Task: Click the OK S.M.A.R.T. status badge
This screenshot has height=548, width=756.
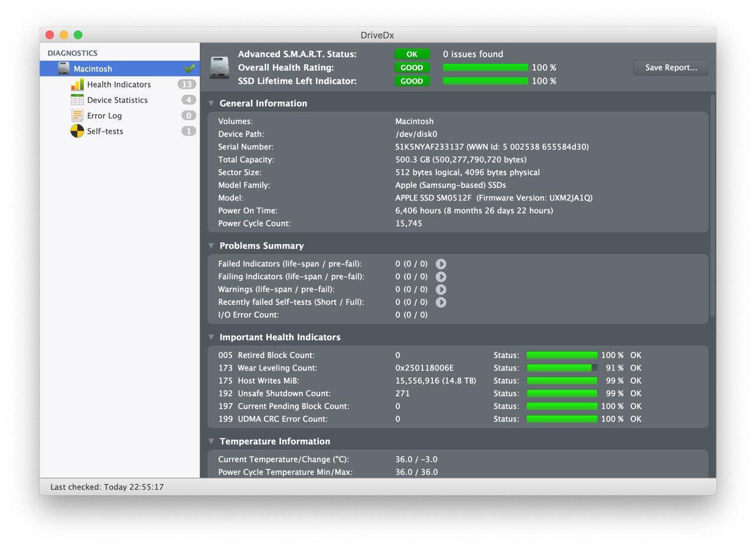Action: (412, 54)
